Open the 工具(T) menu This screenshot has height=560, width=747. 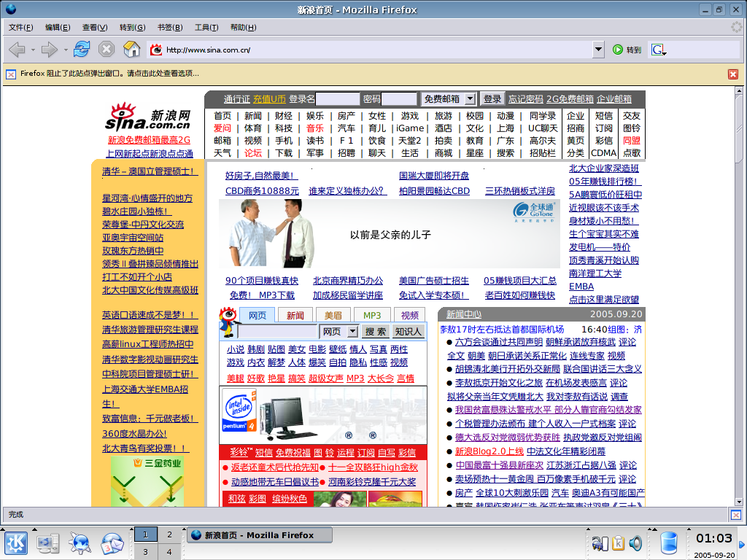(206, 27)
